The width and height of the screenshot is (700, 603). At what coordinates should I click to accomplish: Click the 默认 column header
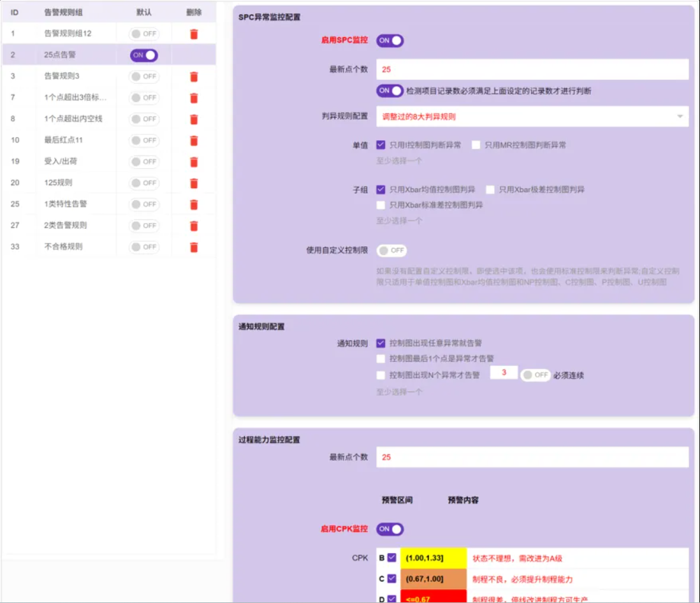[x=144, y=12]
